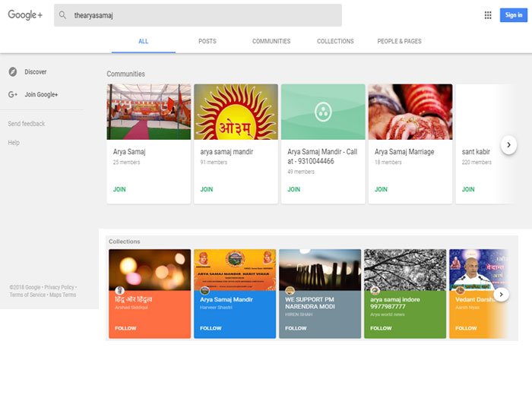Open the Arya Samaj Marriage henna image
532x417 pixels.
tap(410, 112)
